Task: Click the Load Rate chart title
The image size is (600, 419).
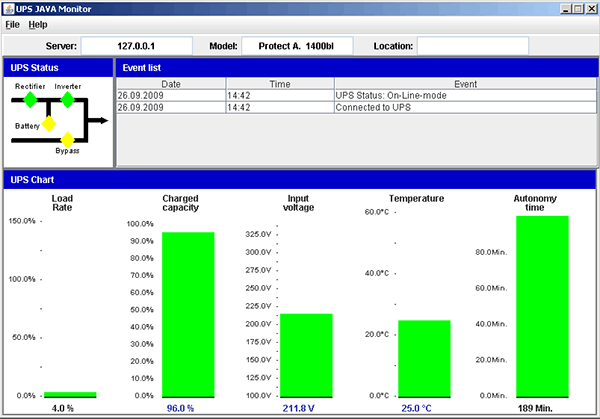Action: pos(62,203)
